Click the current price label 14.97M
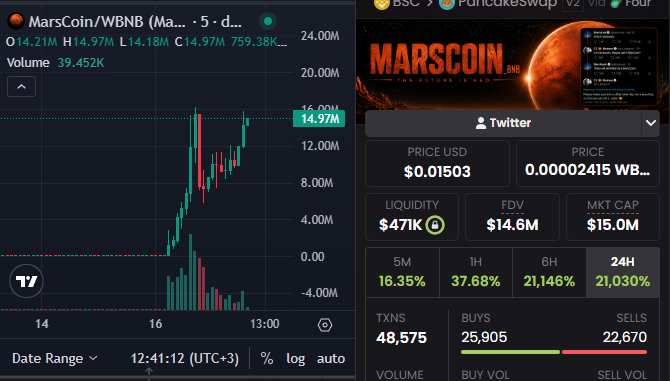 [319, 118]
